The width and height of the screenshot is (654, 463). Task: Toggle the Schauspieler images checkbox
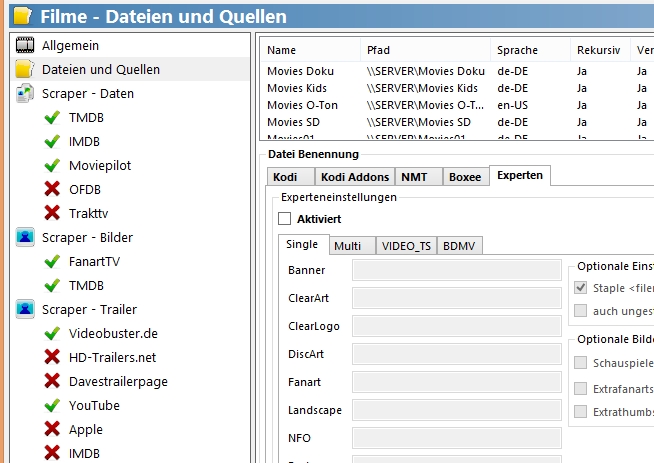pyautogui.click(x=580, y=362)
